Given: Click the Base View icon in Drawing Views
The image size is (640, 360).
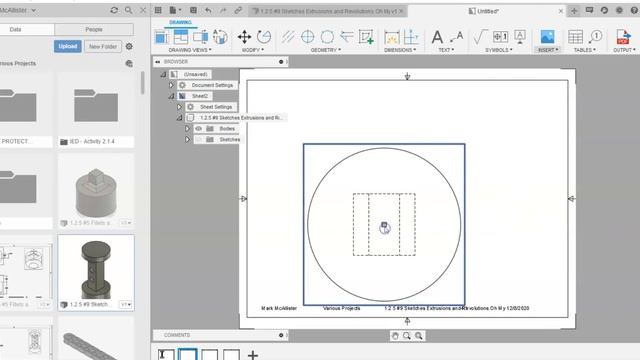Looking at the screenshot, I should coord(162,37).
